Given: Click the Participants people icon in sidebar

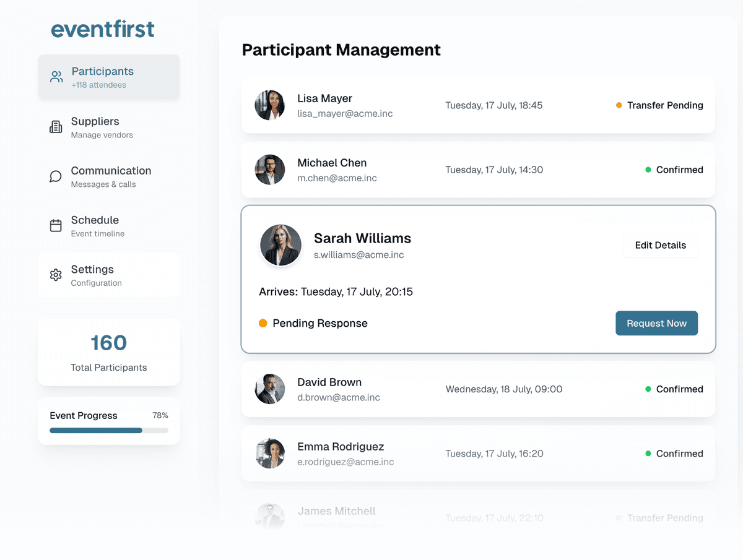Looking at the screenshot, I should (x=56, y=77).
